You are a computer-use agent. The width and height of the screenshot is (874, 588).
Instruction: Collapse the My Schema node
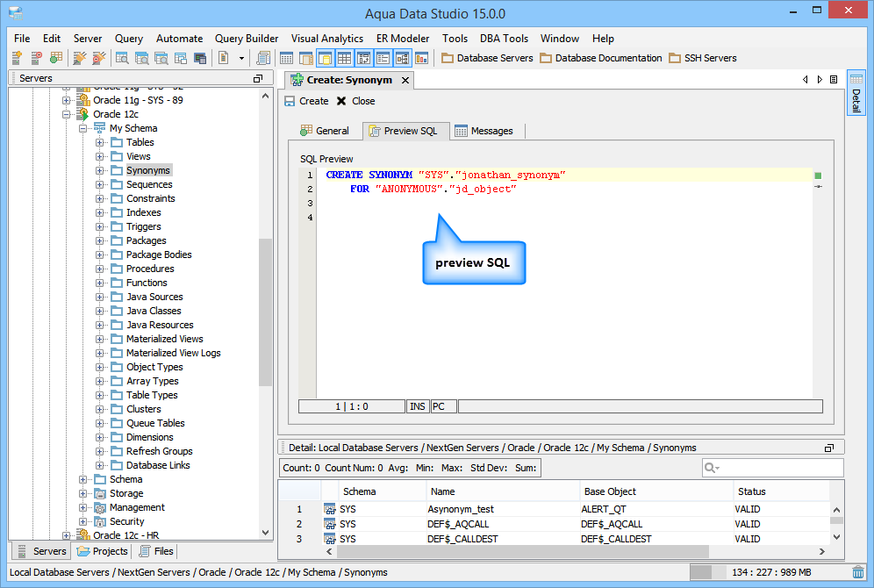83,128
